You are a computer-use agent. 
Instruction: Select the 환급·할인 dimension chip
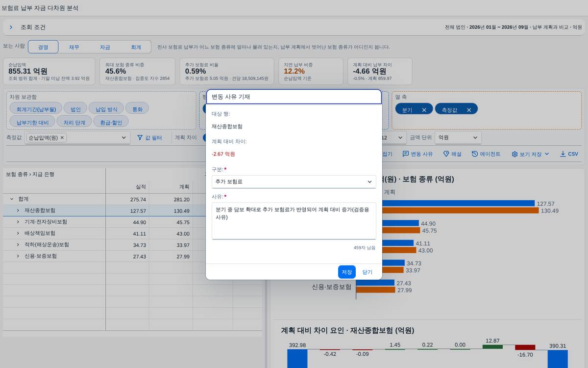111,122
